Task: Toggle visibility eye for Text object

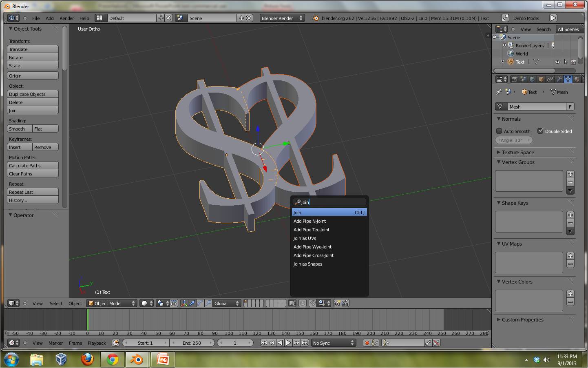Action: (x=557, y=62)
